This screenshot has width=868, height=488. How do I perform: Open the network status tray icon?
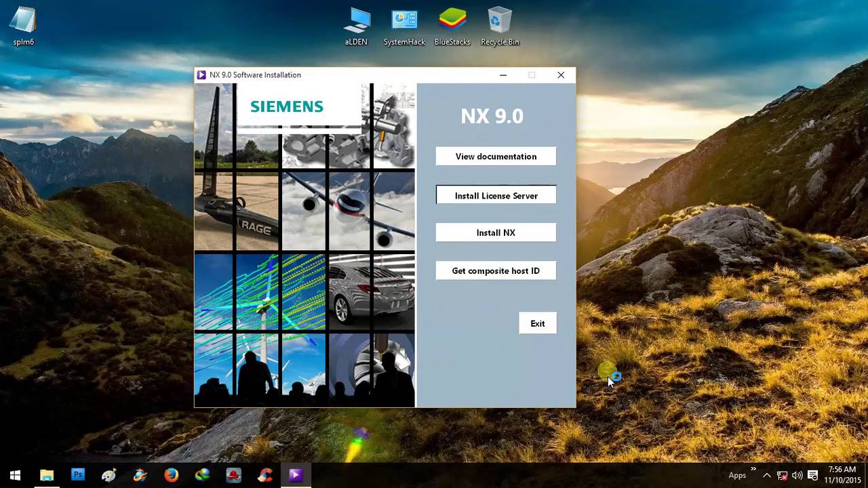(x=782, y=475)
